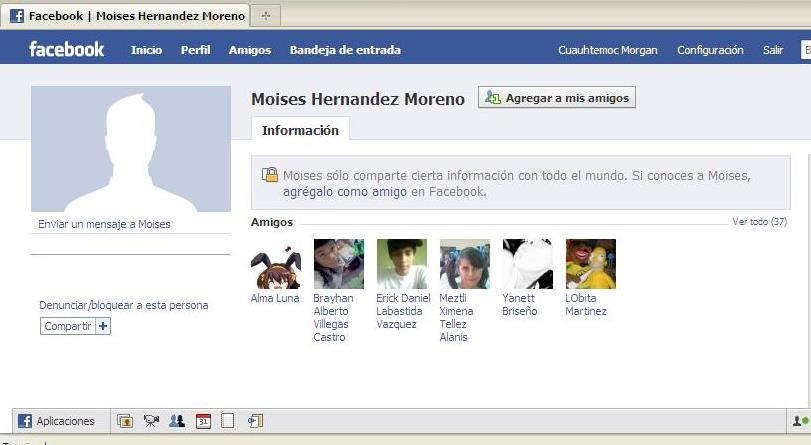Click Ver todo (37) friends link

(759, 222)
